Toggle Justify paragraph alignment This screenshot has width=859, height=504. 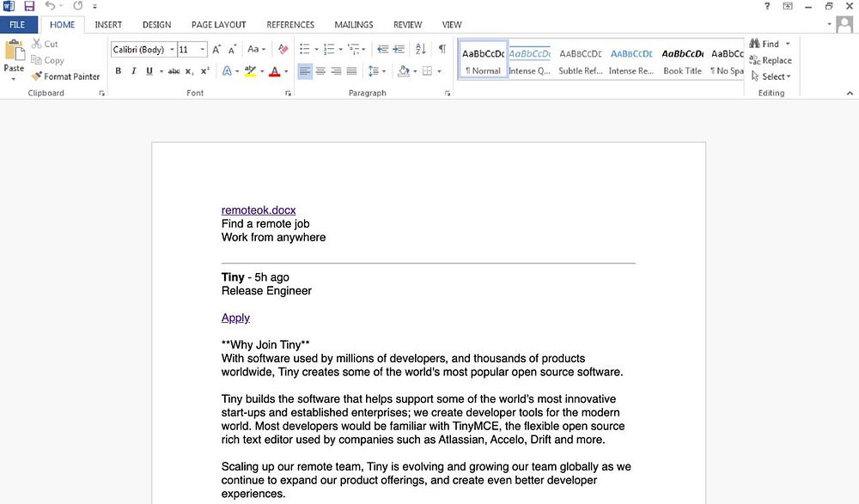tap(351, 71)
